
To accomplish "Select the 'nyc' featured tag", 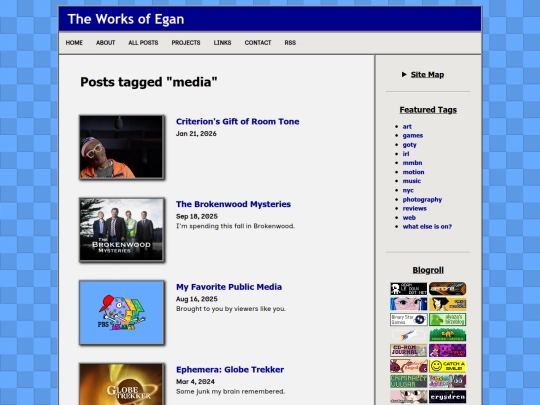I will coord(408,190).
